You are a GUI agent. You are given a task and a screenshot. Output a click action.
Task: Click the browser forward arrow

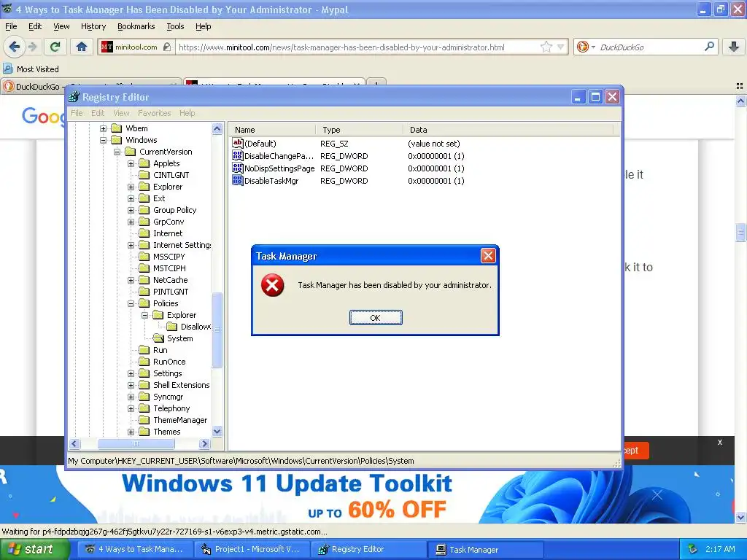pyautogui.click(x=32, y=47)
